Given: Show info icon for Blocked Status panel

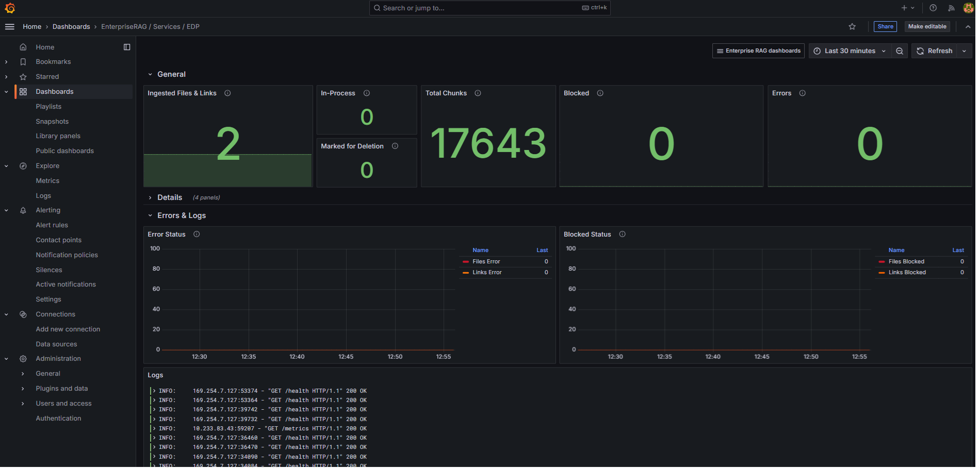Looking at the screenshot, I should (x=622, y=235).
